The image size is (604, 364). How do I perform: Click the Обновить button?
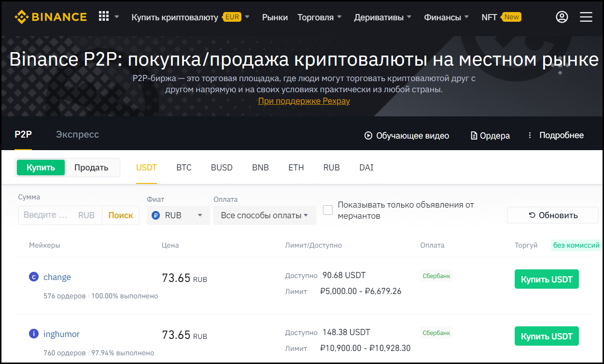click(553, 215)
